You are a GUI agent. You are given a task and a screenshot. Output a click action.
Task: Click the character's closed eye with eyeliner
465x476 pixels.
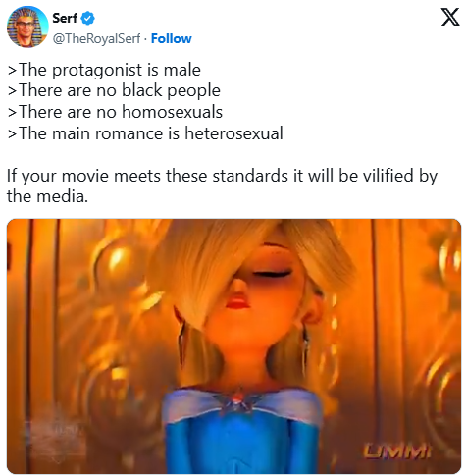click(x=273, y=273)
